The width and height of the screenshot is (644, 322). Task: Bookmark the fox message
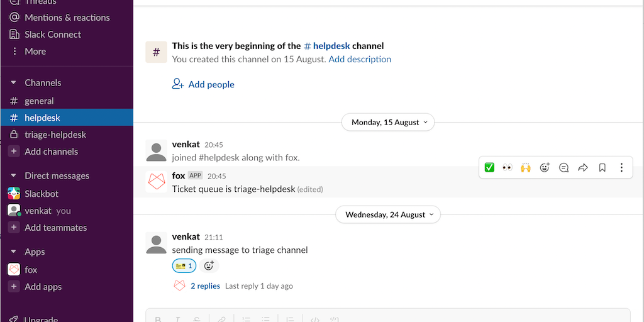(x=602, y=167)
